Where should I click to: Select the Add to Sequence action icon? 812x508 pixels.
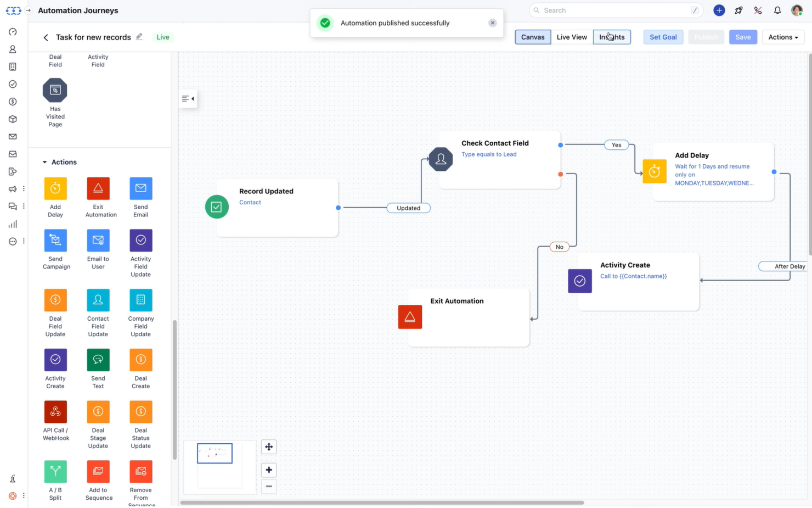(x=98, y=471)
